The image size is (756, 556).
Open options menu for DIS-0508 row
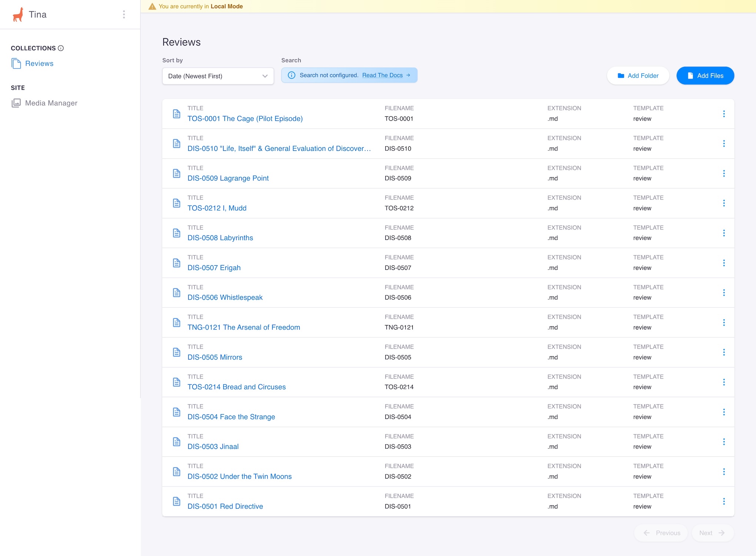point(724,233)
